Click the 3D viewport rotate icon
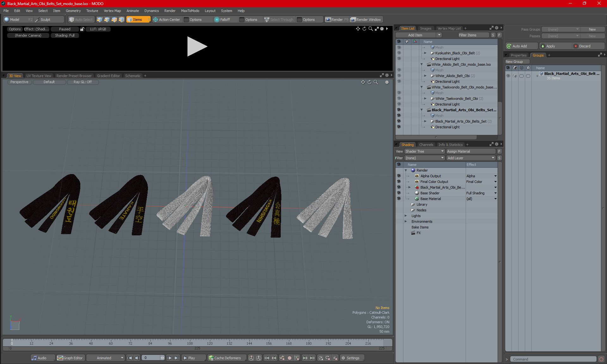The image size is (607, 364). coord(369,82)
